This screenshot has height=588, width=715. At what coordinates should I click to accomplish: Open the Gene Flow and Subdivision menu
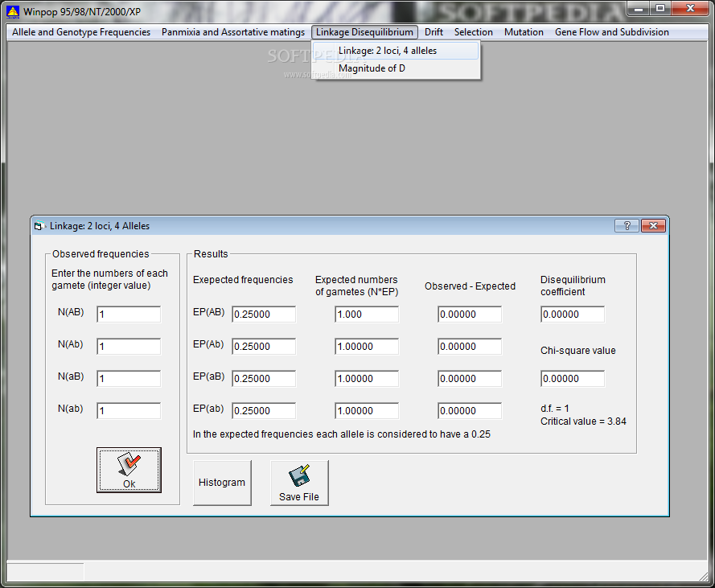[611, 32]
